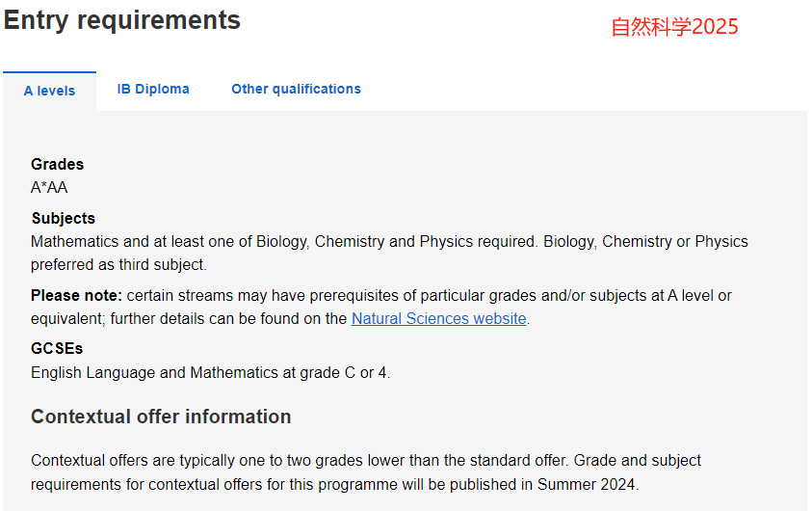
Task: Click the GCSEs label
Action: coord(57,348)
